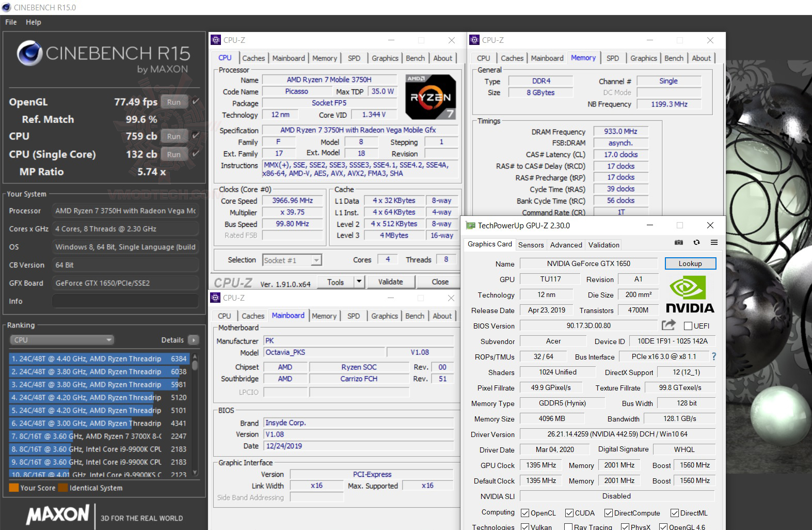Open the Cinebench File menu
The height and width of the screenshot is (530, 812).
tap(11, 22)
